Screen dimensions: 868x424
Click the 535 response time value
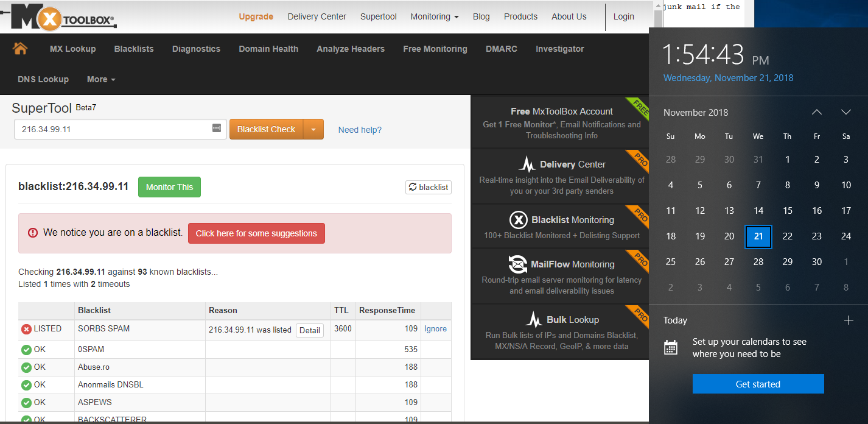click(x=411, y=349)
